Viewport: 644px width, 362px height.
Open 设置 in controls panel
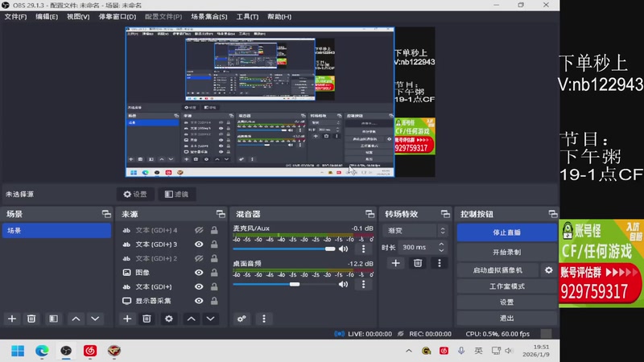507,302
